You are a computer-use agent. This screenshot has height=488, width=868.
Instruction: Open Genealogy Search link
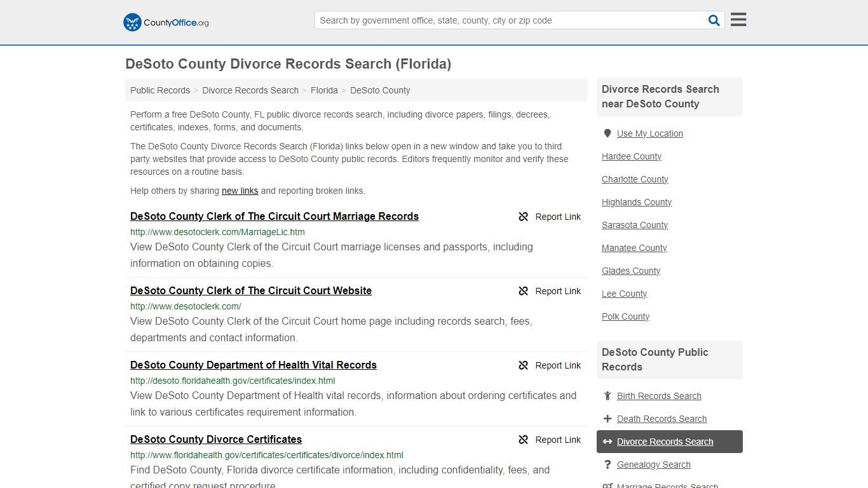click(x=653, y=464)
